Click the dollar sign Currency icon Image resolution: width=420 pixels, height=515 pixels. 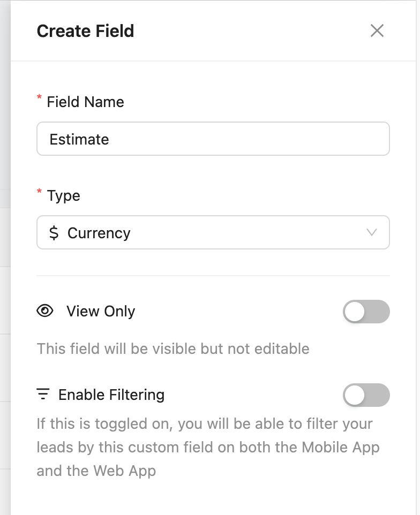[54, 233]
